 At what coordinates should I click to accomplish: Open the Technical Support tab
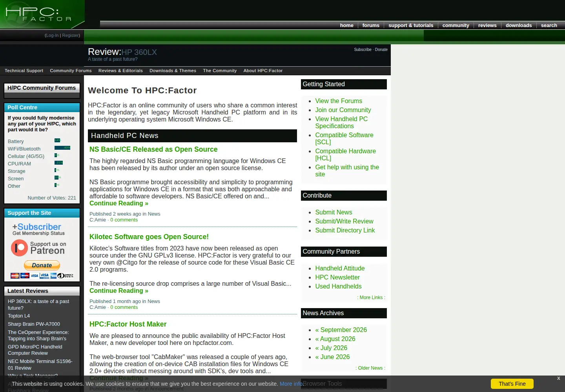click(x=24, y=71)
